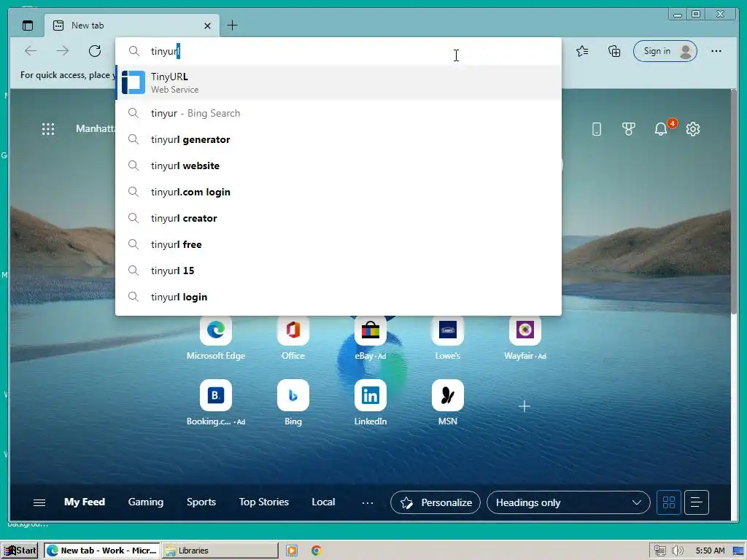
Task: Switch feed to grid view
Action: [x=669, y=502]
